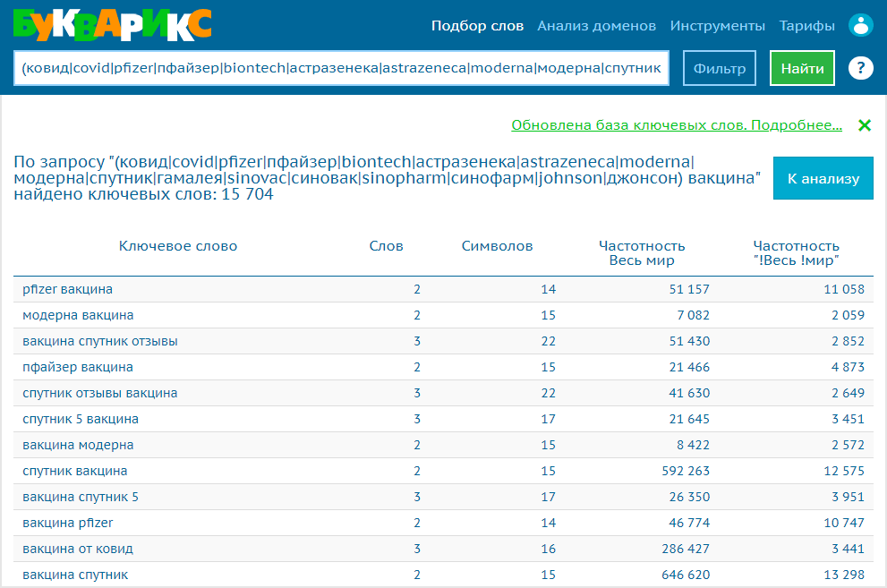
Task: Click exact frequency value 2 572
Action: pyautogui.click(x=848, y=445)
